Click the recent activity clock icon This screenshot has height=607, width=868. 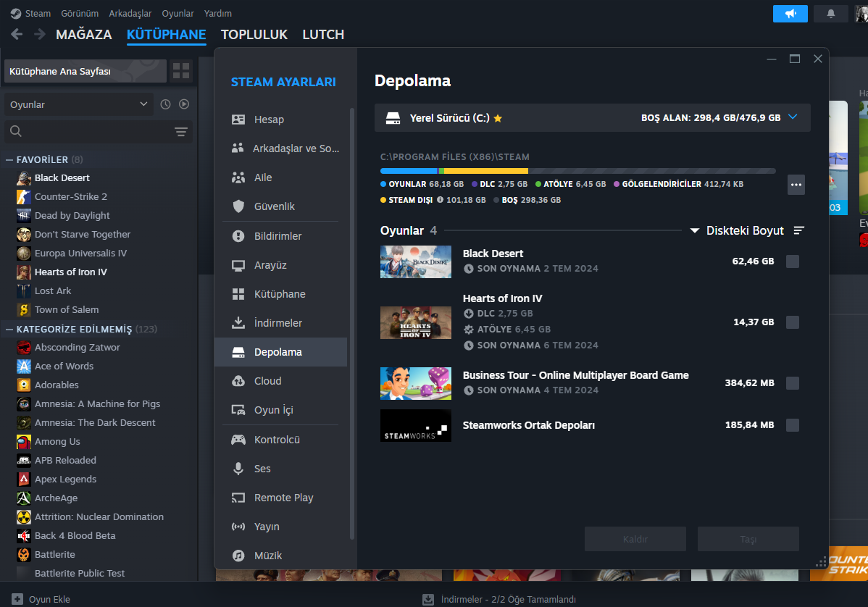point(165,104)
